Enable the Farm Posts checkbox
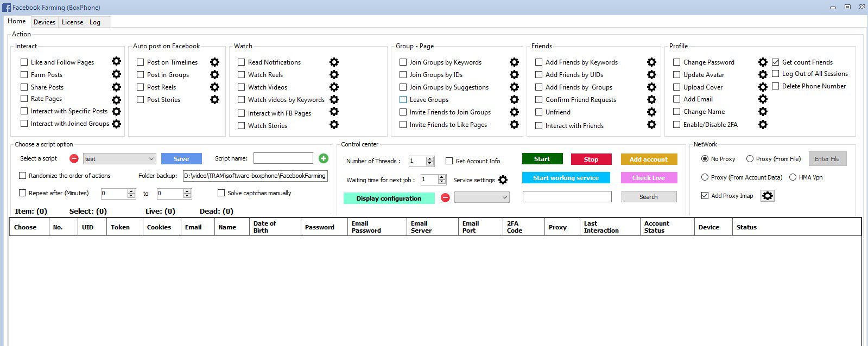Screen dimensions: 868x346 (x=24, y=75)
